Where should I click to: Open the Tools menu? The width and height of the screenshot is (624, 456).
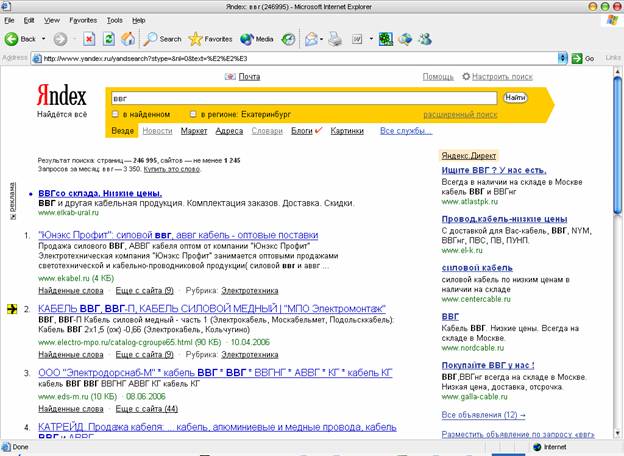(x=114, y=20)
